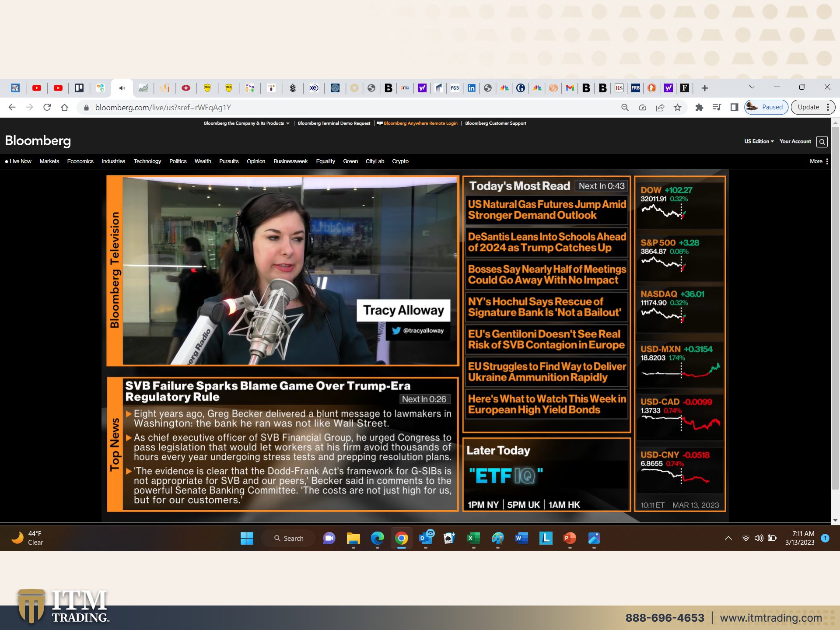Screen dimensions: 840x630
Task: Open the weather widget showing 44°F
Action: (27, 538)
